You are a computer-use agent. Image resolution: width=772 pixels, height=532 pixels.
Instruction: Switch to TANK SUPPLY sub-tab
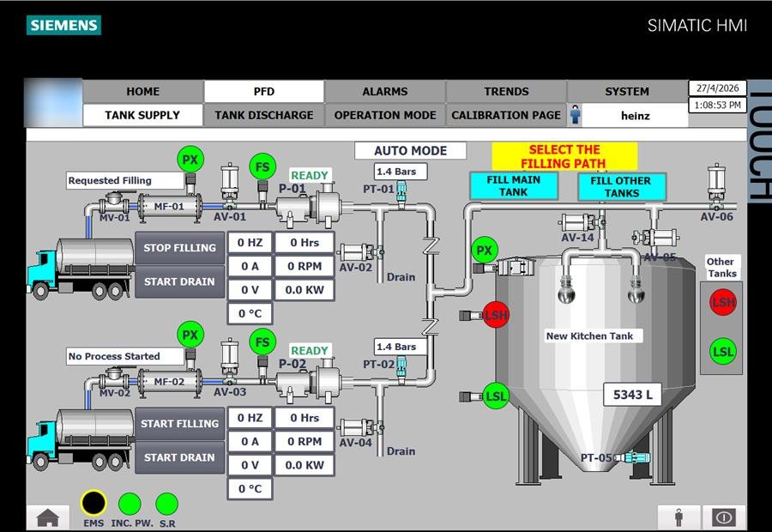pos(142,115)
